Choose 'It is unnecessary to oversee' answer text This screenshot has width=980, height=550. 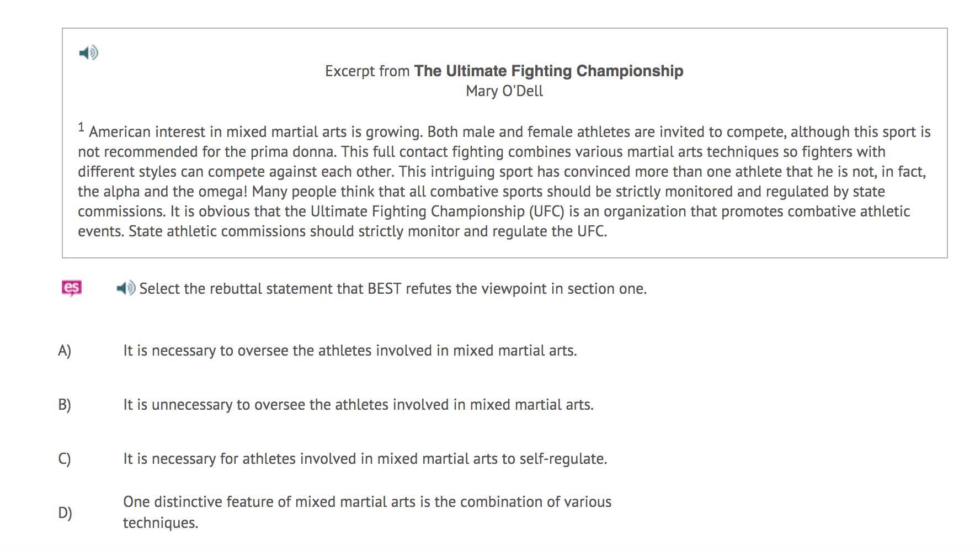point(358,405)
